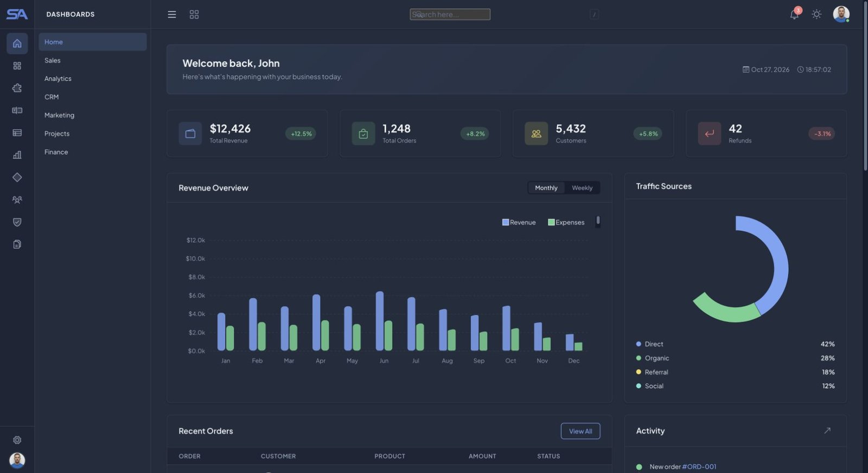Screen dimensions: 868x473
Task: Open Analytics dashboard
Action: (x=93, y=79)
